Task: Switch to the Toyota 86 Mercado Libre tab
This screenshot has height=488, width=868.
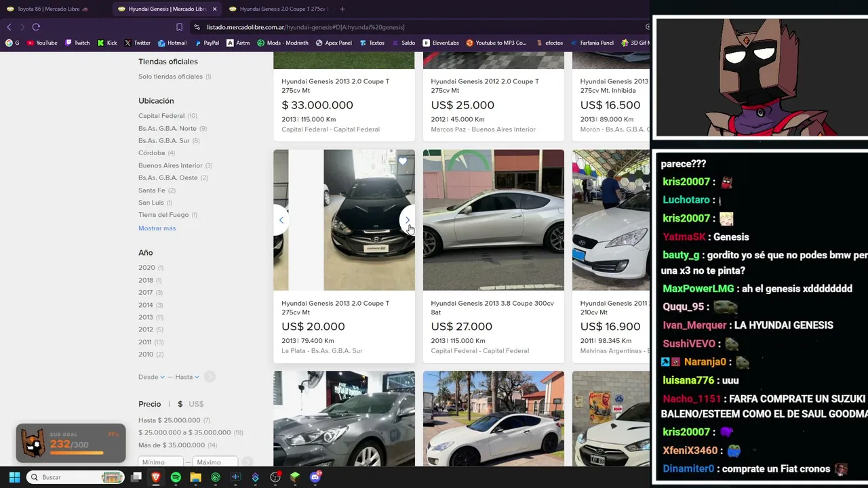Action: pyautogui.click(x=53, y=9)
